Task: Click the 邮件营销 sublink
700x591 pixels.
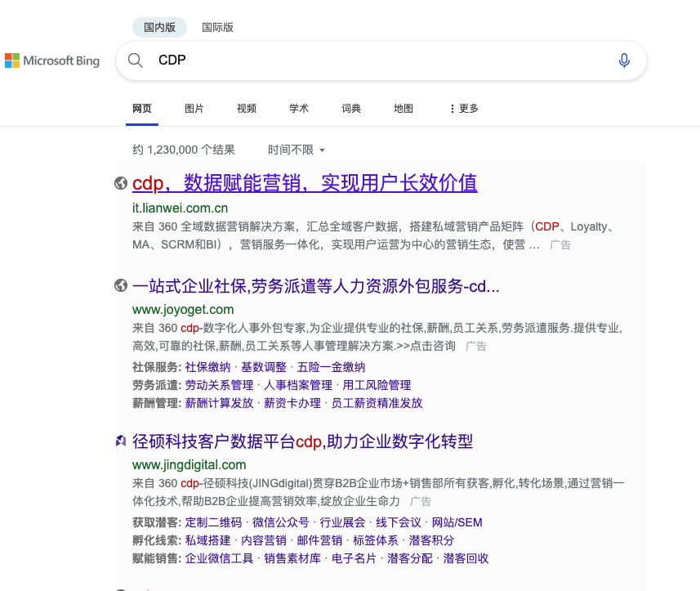Action: pos(319,540)
